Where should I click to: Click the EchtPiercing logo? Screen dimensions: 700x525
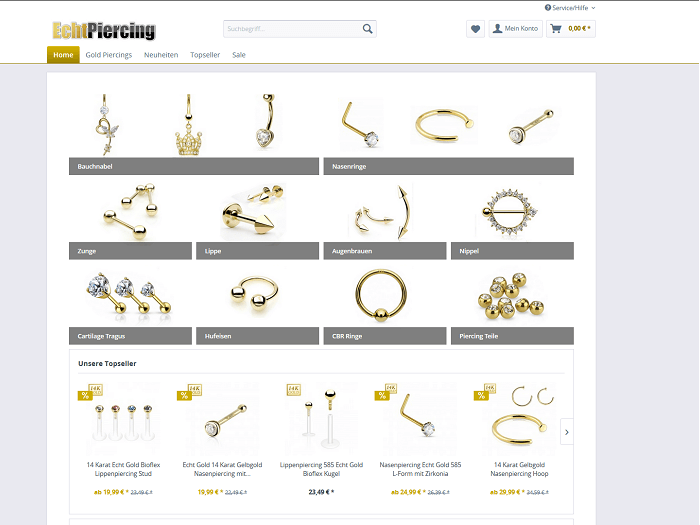104,30
